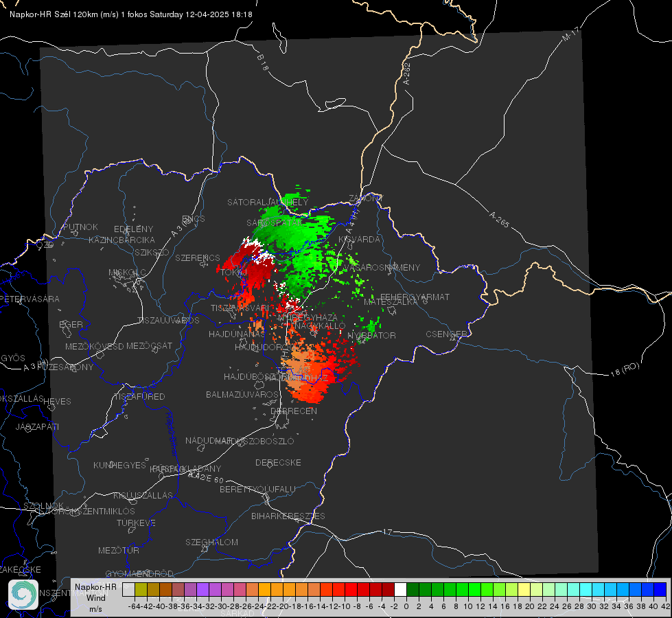Click the EDELÉNY town label
Screen dimensions: 672x618
pyautogui.click(x=133, y=229)
